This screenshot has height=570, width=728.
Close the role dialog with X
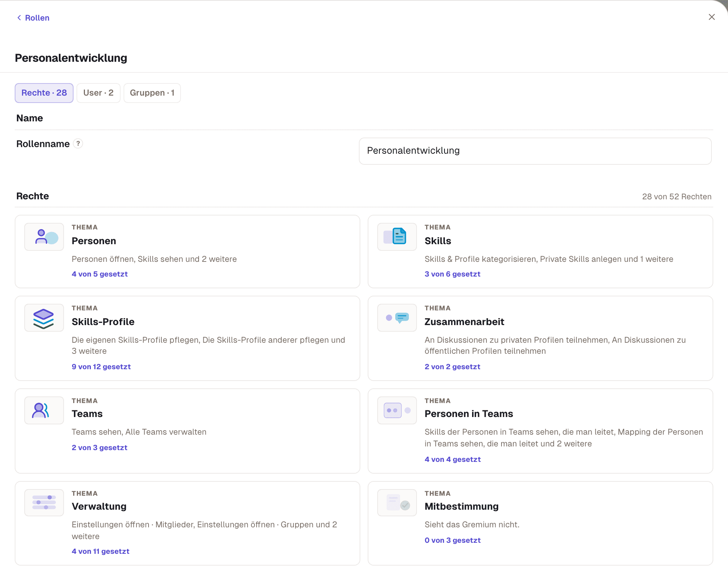(x=711, y=17)
